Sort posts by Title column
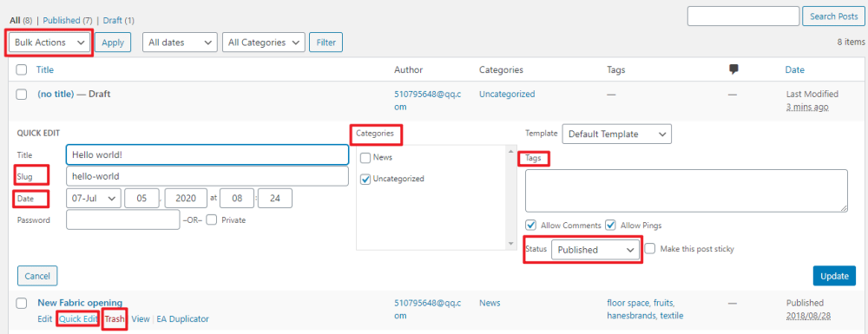868x334 pixels. point(45,70)
